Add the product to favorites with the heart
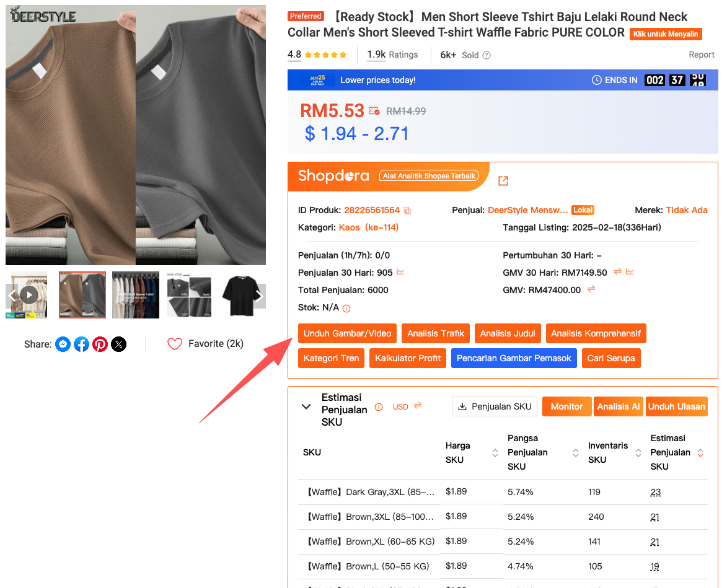 [x=175, y=344]
